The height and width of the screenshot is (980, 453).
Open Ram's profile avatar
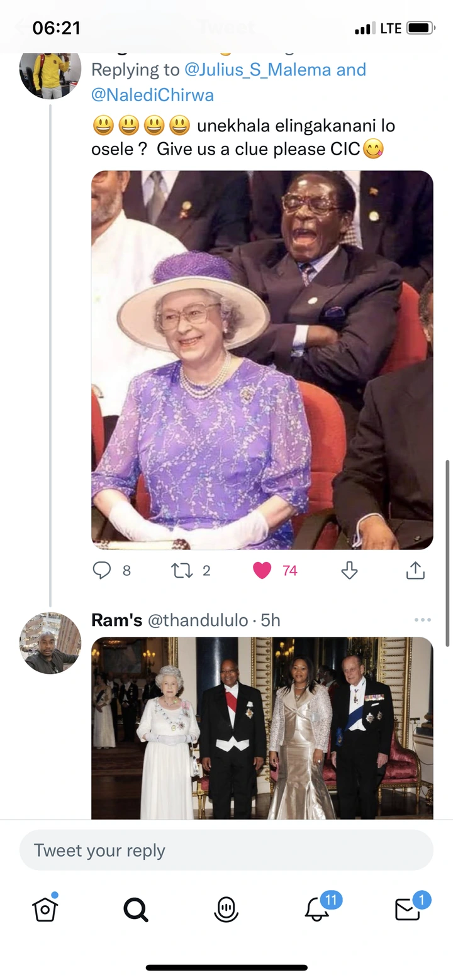(50, 643)
